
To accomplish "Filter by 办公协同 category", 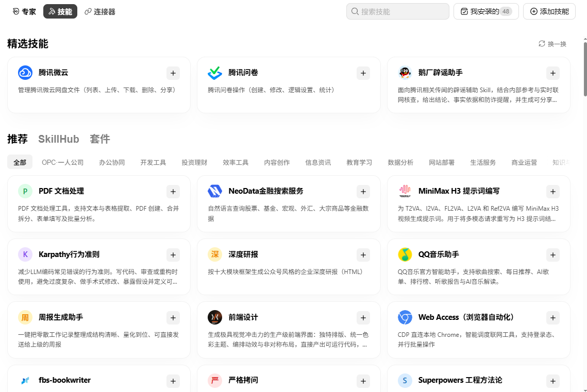I will 112,162.
